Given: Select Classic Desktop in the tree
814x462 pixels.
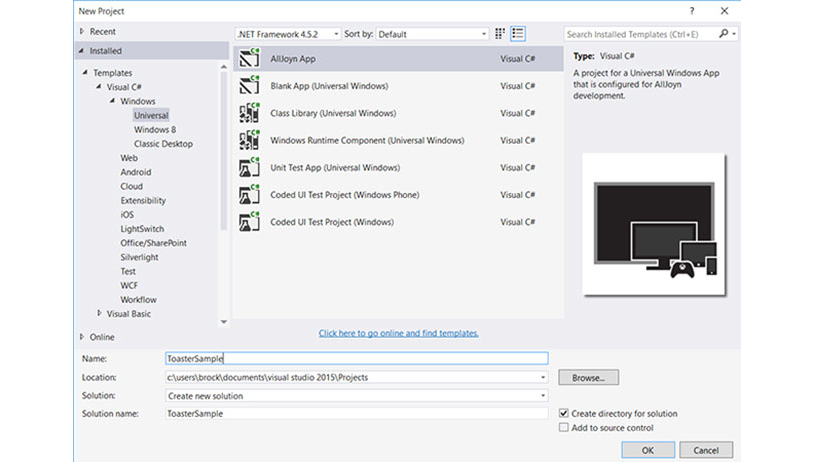Looking at the screenshot, I should tap(163, 144).
